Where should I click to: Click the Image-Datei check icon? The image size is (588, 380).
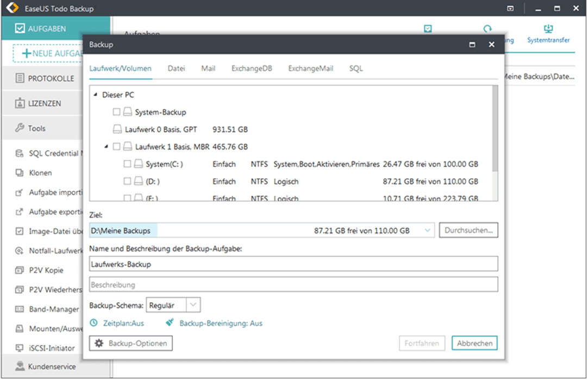coord(19,231)
